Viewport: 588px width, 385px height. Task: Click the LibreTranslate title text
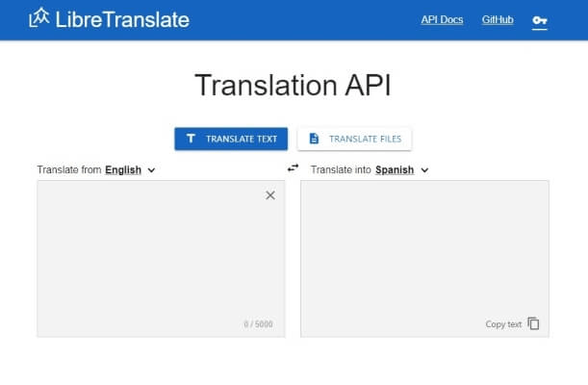(x=122, y=19)
